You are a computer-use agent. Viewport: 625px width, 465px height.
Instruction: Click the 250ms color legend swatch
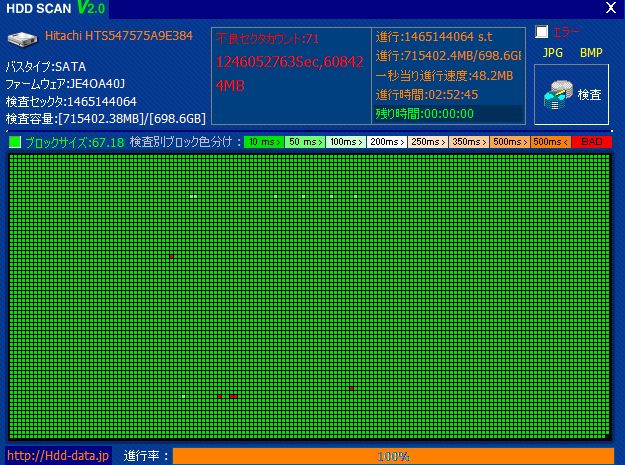pyautogui.click(x=428, y=142)
